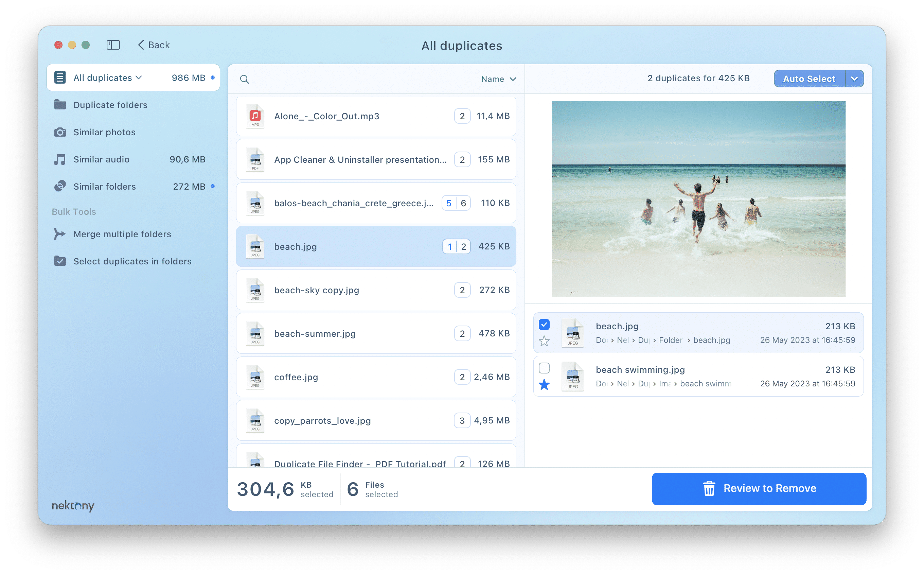Click beach.jpg preview thumbnail
Screen dimensions: 924x575
[x=571, y=333]
